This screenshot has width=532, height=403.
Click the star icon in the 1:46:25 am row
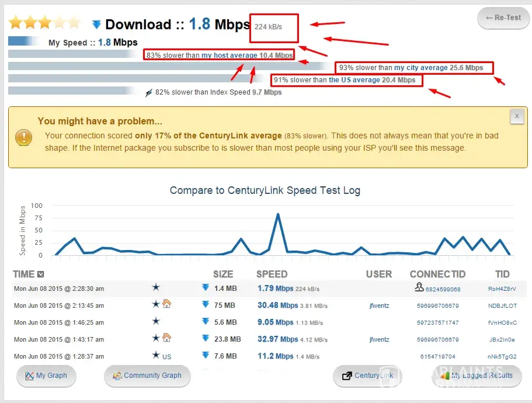[156, 321]
